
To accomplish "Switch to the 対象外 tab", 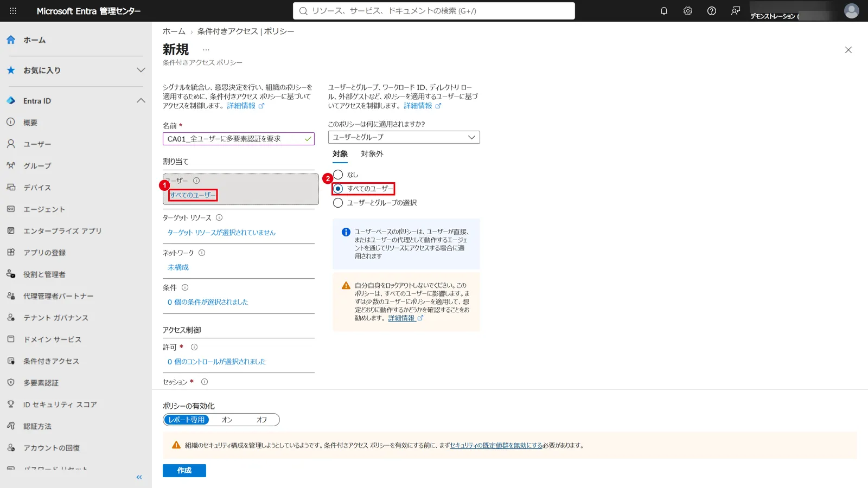I will (x=372, y=154).
